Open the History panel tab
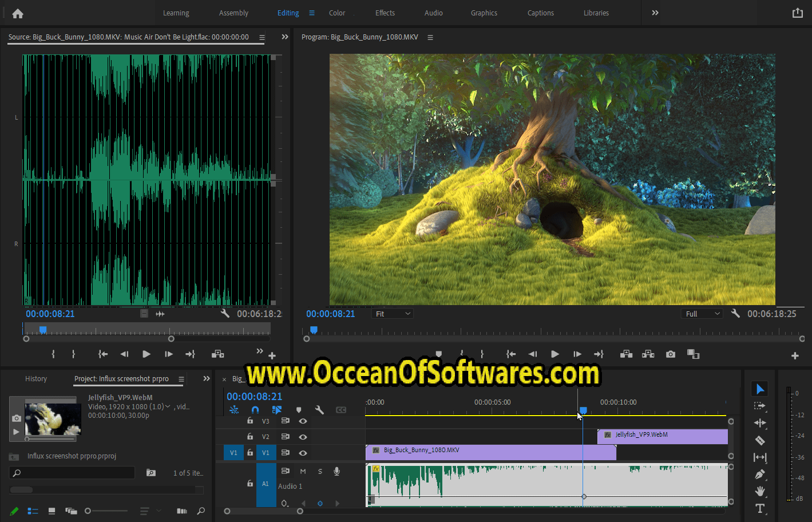The width and height of the screenshot is (812, 522). click(36, 378)
